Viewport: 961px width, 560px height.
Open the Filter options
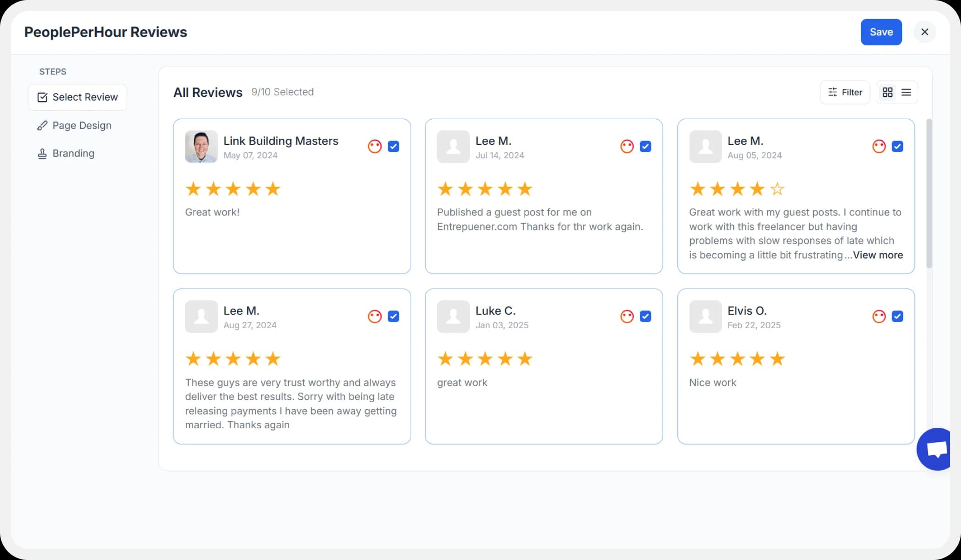tap(845, 92)
